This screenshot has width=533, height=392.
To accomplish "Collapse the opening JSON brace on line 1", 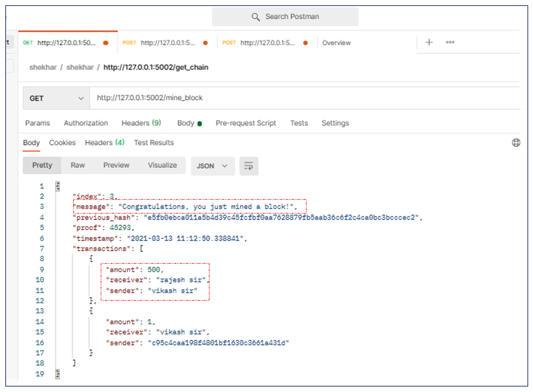I will (58, 186).
